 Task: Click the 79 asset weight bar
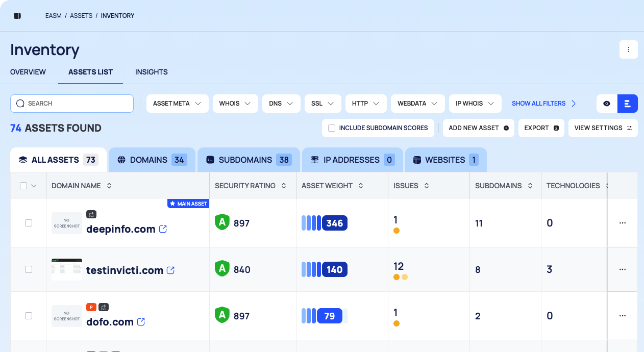325,316
